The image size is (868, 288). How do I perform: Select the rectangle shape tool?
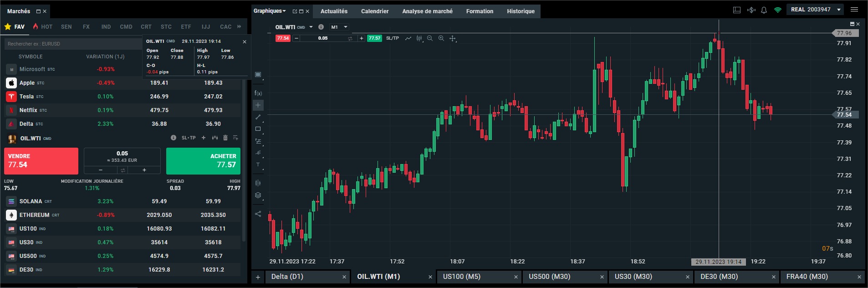pyautogui.click(x=258, y=129)
